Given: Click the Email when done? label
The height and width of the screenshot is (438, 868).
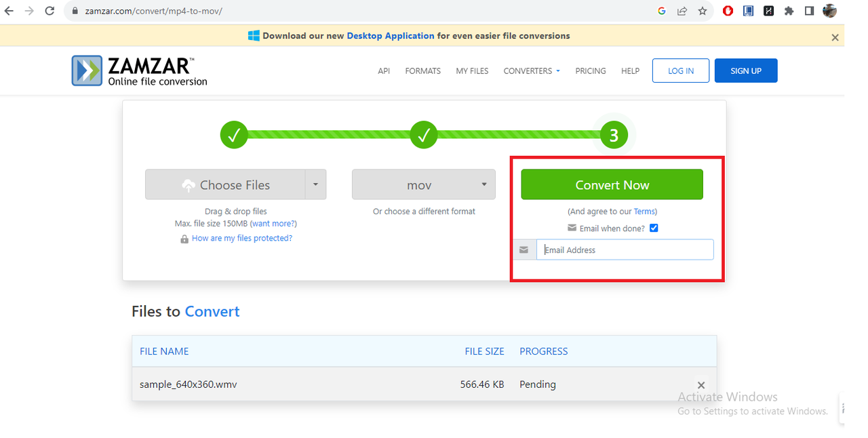Looking at the screenshot, I should click(x=612, y=228).
